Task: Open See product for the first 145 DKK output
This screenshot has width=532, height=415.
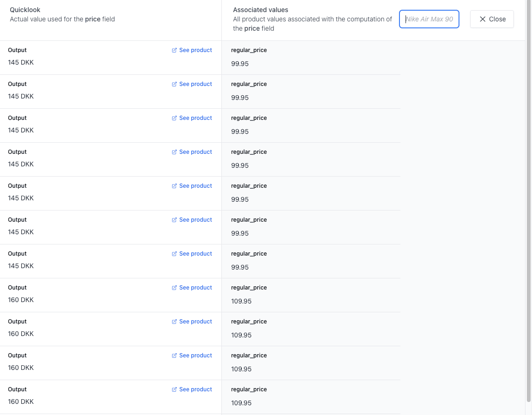Action: coord(195,50)
